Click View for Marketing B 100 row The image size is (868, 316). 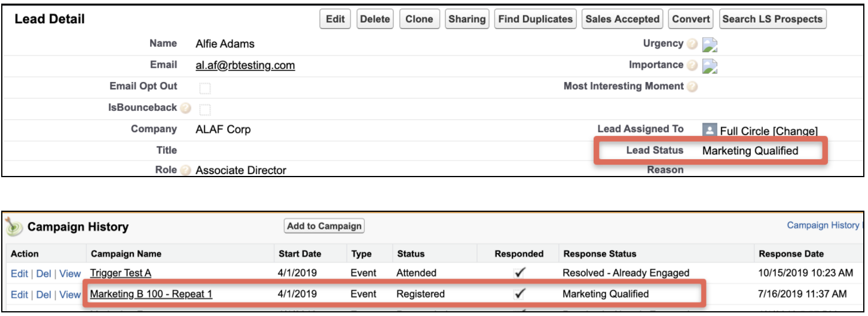[x=70, y=294]
